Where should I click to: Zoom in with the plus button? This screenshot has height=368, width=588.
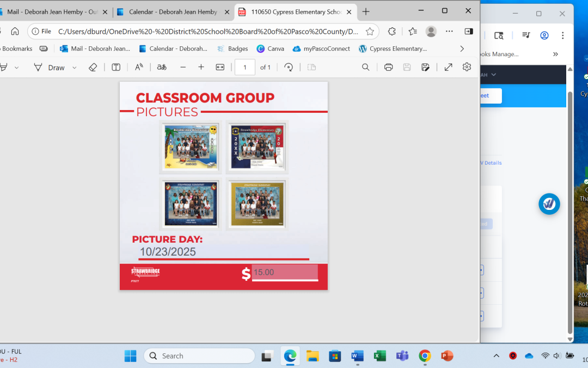coord(201,67)
